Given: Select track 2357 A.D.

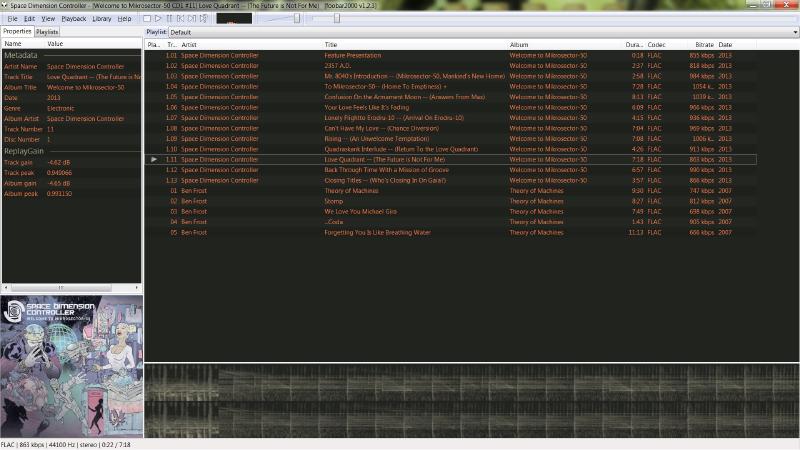Looking at the screenshot, I should [451, 66].
